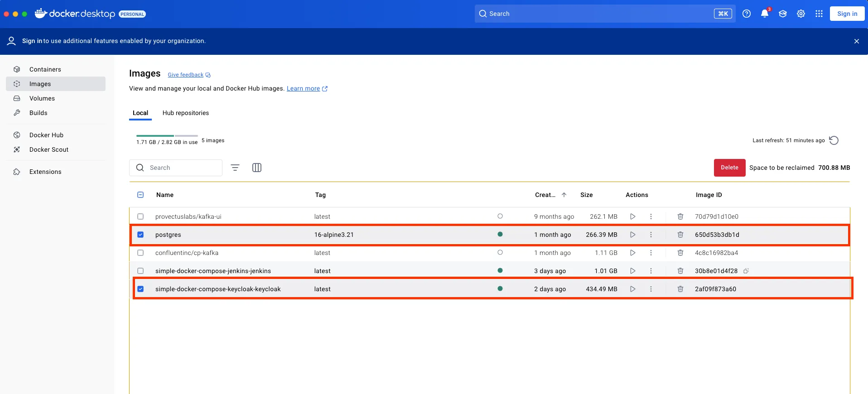Viewport: 868px width, 394px height.
Task: Open more actions for provectuslabs/kafka-ui
Action: coord(651,216)
